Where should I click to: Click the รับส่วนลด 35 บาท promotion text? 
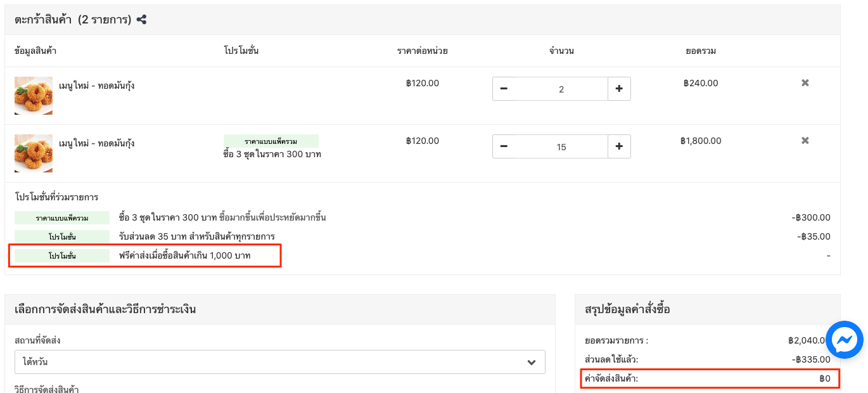(x=197, y=236)
